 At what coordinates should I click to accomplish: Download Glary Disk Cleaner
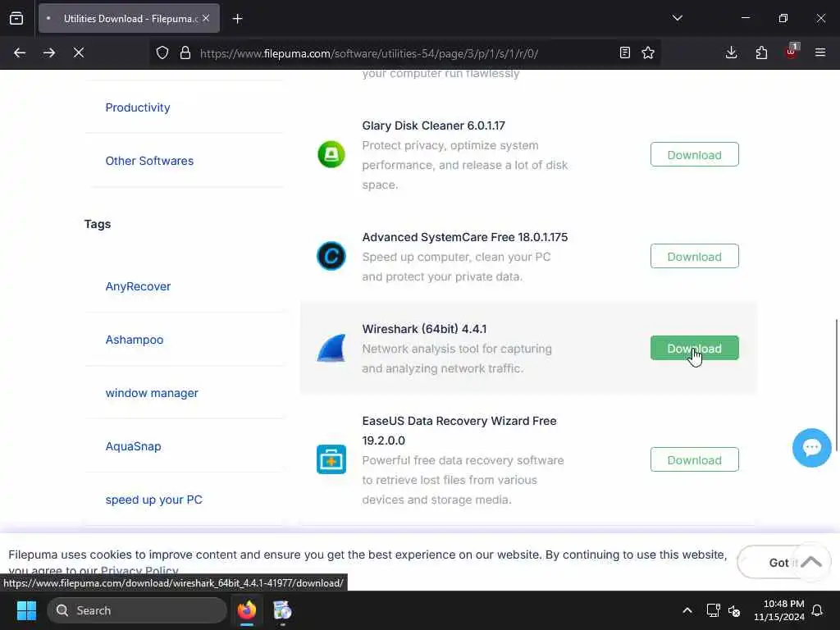tap(694, 154)
